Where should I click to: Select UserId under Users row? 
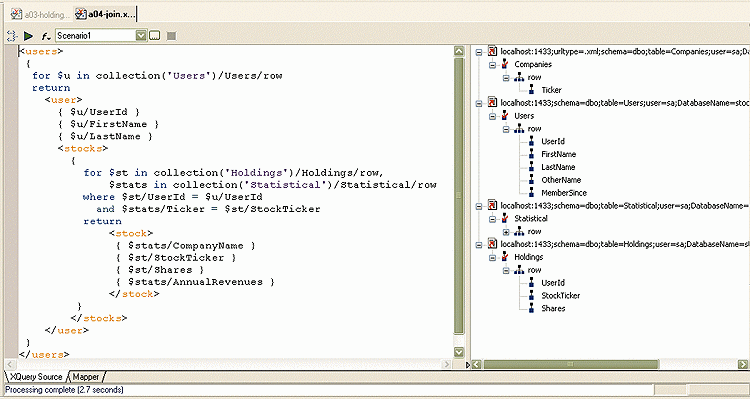552,141
